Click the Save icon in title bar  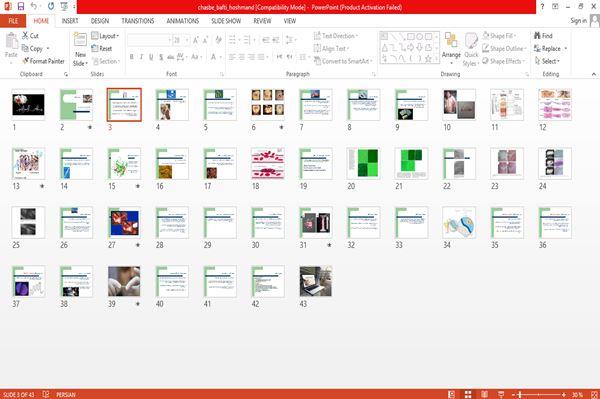21,6
